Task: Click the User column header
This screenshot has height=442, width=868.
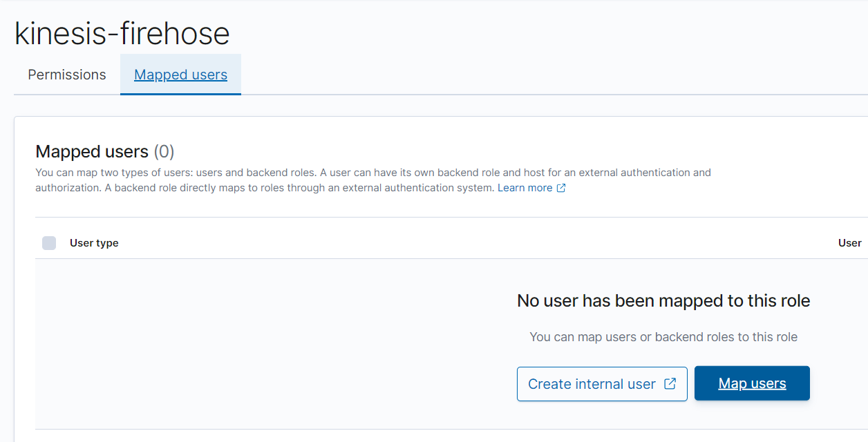Action: tap(850, 243)
